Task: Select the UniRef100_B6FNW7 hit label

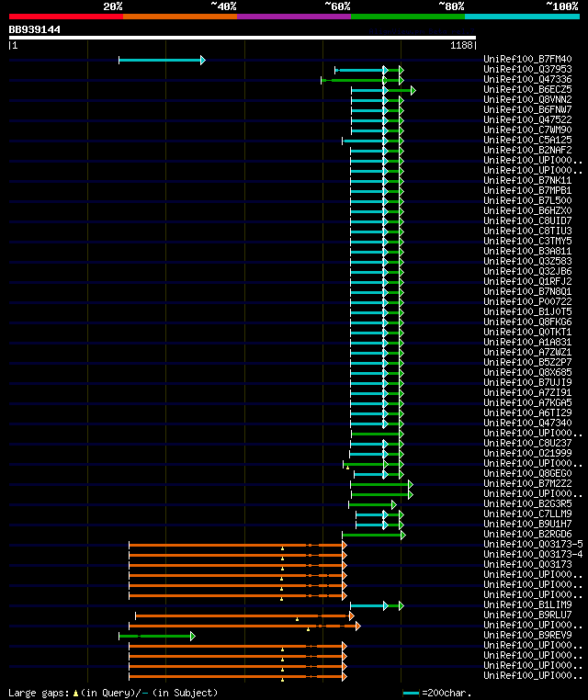Action: (527, 109)
